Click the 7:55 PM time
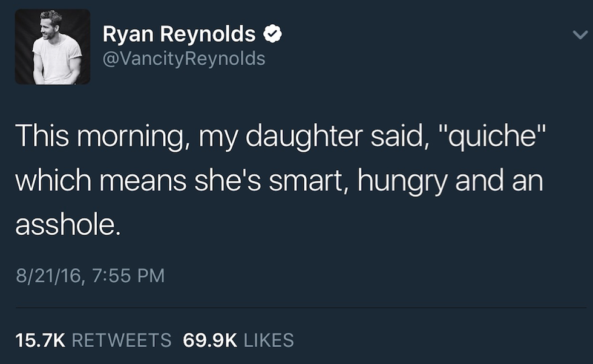Viewport: 593px width, 364px height. click(129, 276)
